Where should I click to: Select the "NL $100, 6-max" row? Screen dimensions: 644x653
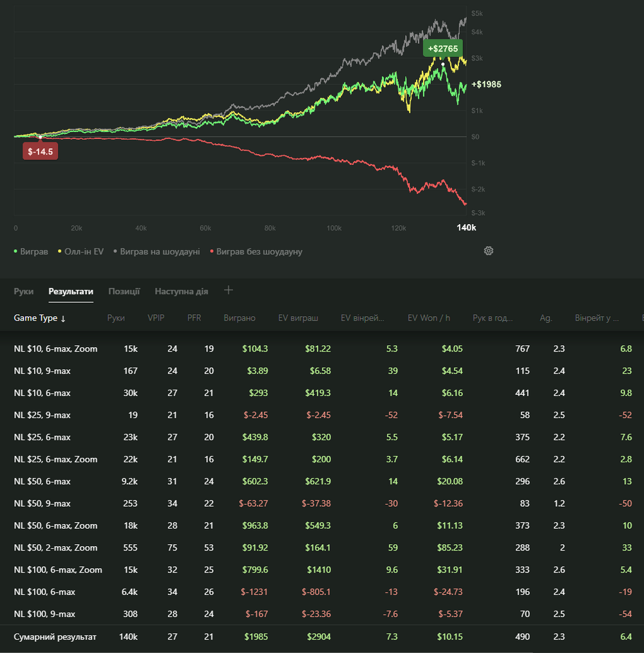pyautogui.click(x=45, y=592)
